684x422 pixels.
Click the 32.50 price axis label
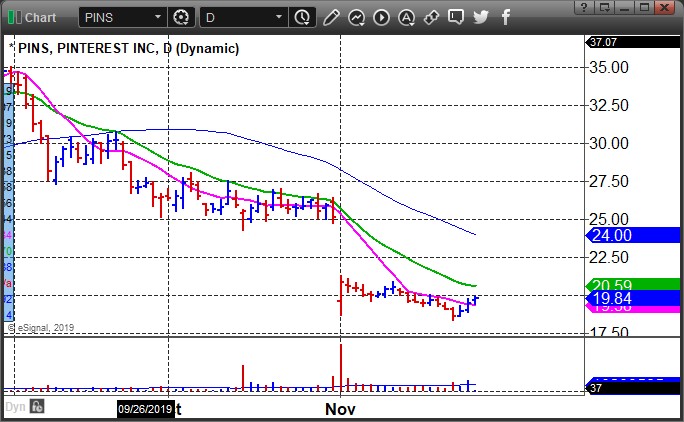(x=609, y=106)
